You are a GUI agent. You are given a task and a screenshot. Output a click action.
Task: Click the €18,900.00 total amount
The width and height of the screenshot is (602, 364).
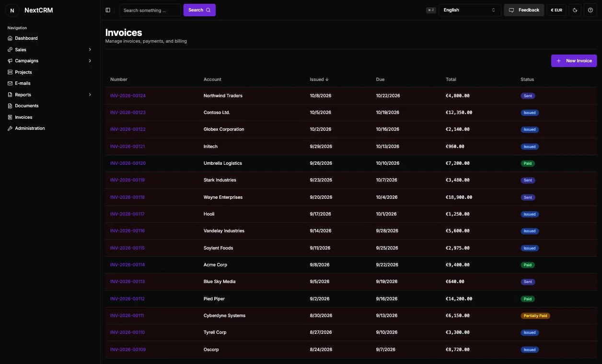[x=459, y=197]
